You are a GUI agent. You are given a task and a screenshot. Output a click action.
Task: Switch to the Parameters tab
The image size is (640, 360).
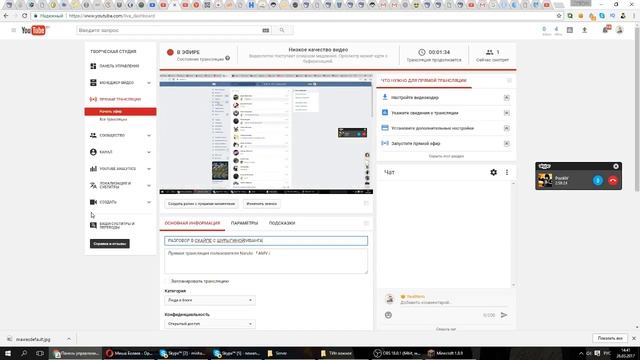(244, 223)
